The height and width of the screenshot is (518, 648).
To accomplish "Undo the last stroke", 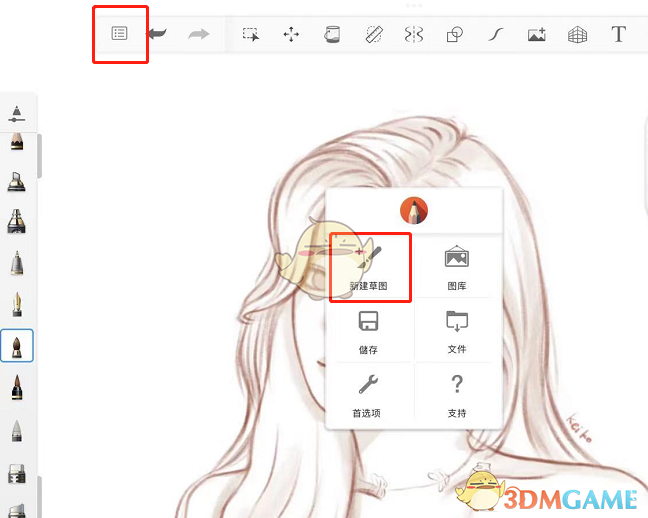I will (x=158, y=33).
